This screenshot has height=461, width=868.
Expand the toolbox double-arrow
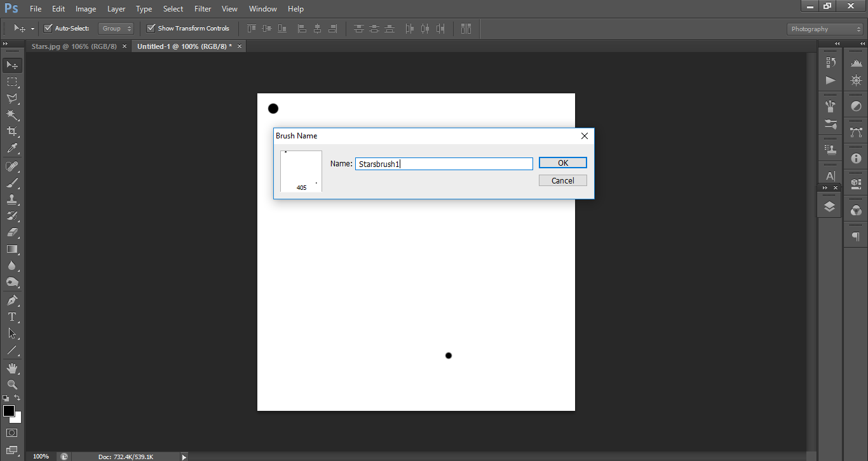pos(6,43)
